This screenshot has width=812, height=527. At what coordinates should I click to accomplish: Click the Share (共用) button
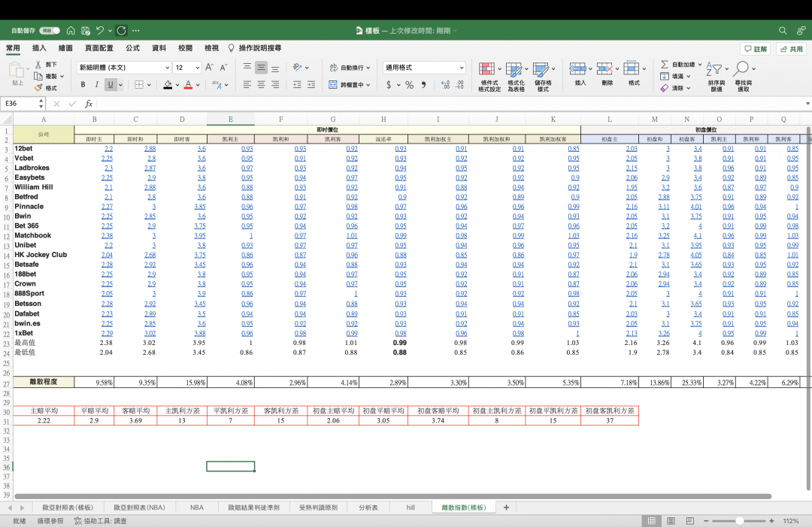[791, 49]
